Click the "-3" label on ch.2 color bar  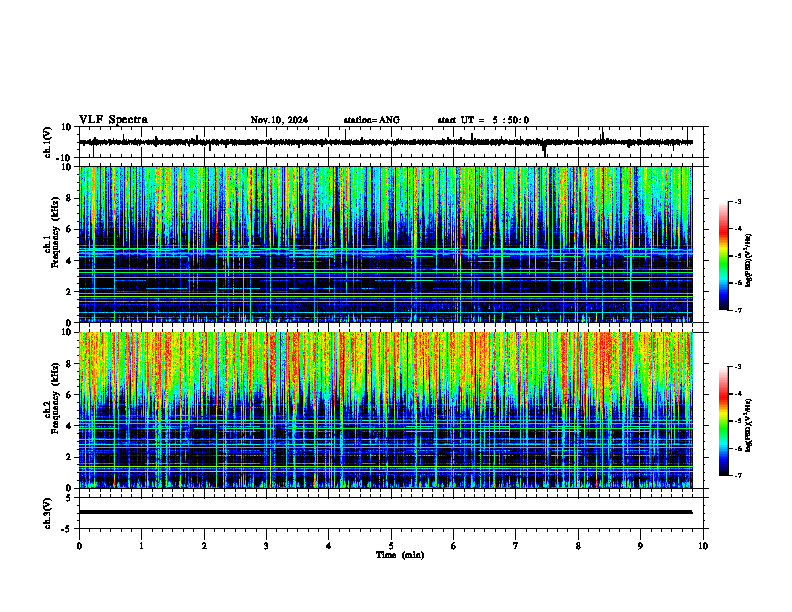click(738, 367)
